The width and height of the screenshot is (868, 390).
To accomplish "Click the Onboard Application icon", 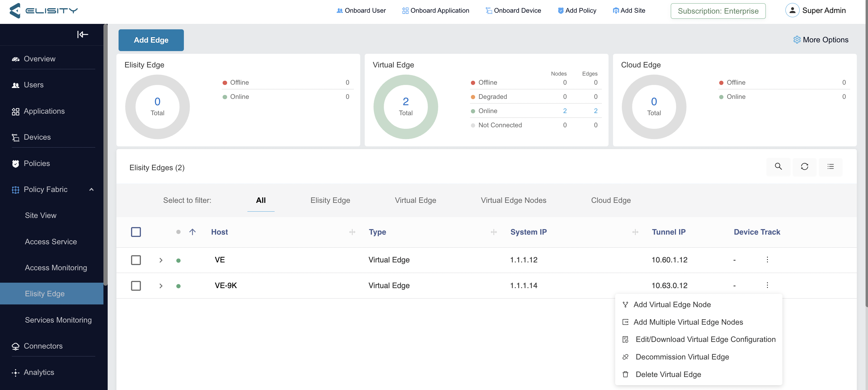I will [405, 11].
